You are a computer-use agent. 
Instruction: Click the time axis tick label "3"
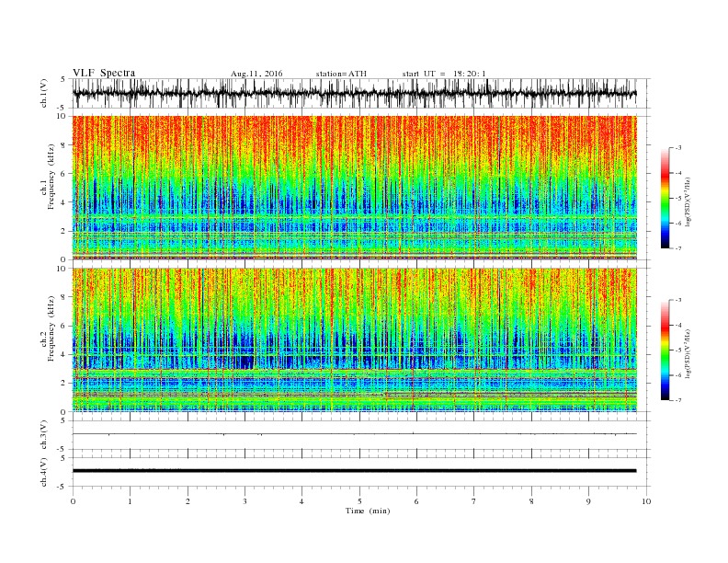[245, 501]
